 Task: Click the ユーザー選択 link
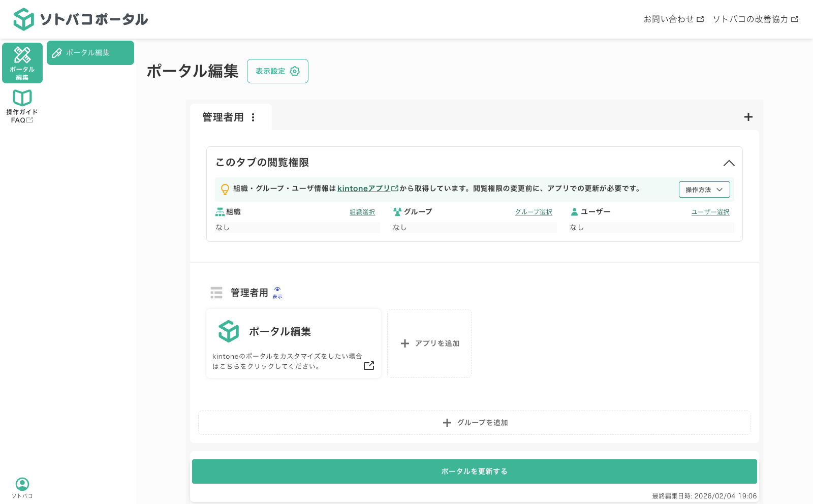tap(710, 212)
